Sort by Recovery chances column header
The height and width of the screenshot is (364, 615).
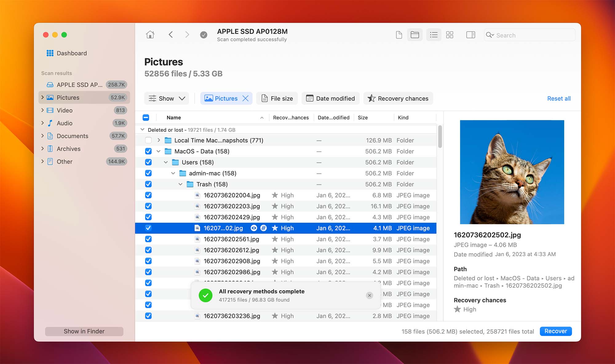291,118
